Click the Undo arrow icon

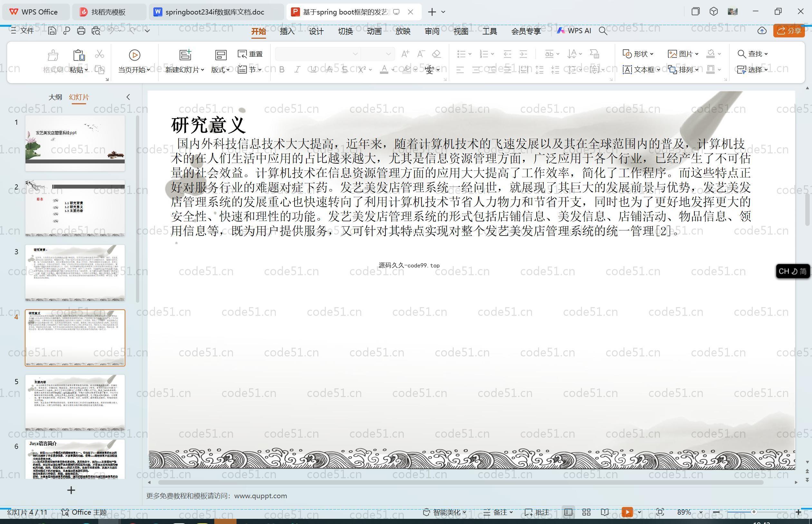[x=111, y=31]
